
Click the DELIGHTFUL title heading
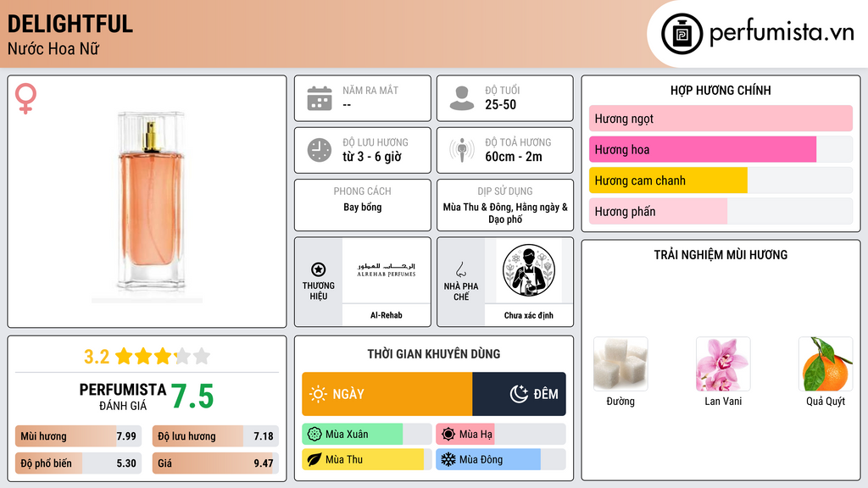point(70,24)
